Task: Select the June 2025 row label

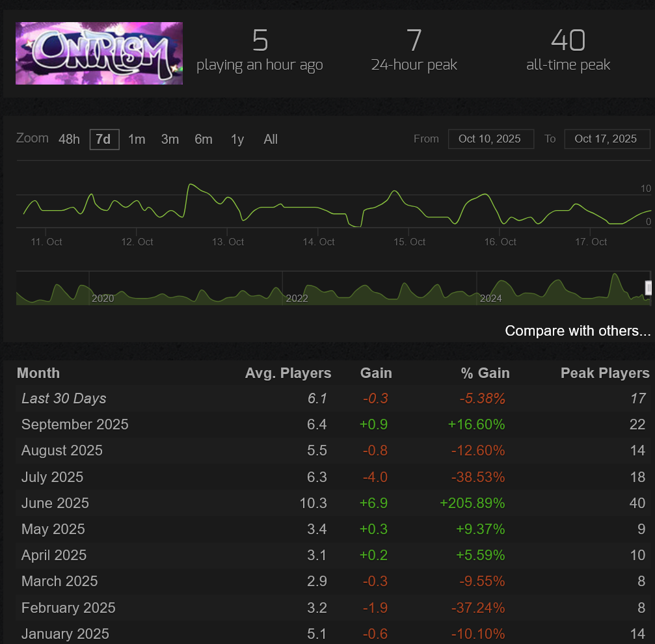Action: [x=55, y=503]
